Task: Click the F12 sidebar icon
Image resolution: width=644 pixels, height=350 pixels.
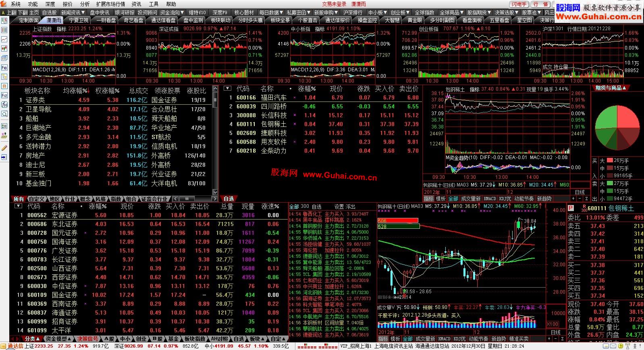Action: pos(4,95)
